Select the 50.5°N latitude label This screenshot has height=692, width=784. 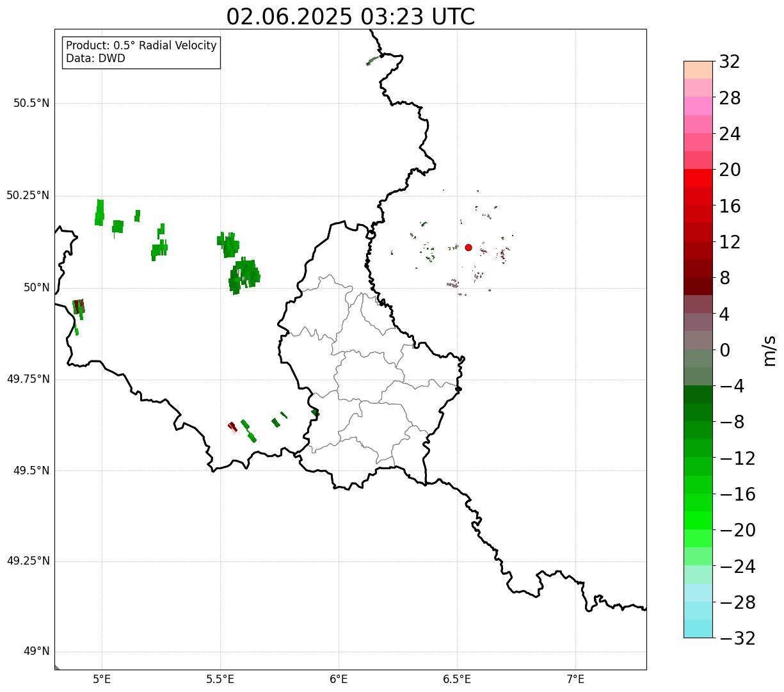(31, 104)
